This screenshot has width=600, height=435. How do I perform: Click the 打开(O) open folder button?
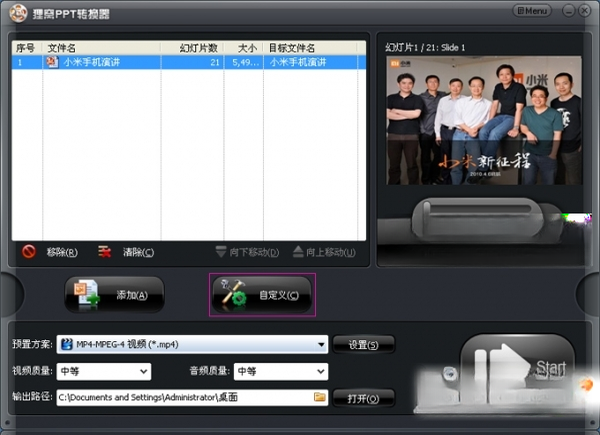tap(364, 399)
